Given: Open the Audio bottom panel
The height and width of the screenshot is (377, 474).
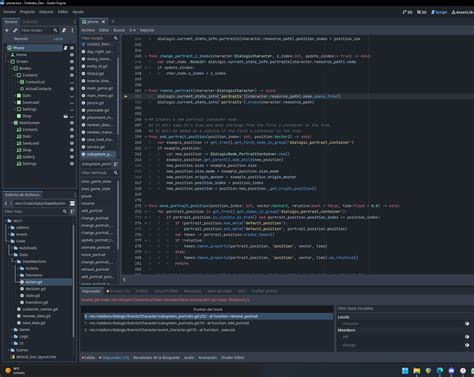Looking at the screenshot, I should (189, 358).
